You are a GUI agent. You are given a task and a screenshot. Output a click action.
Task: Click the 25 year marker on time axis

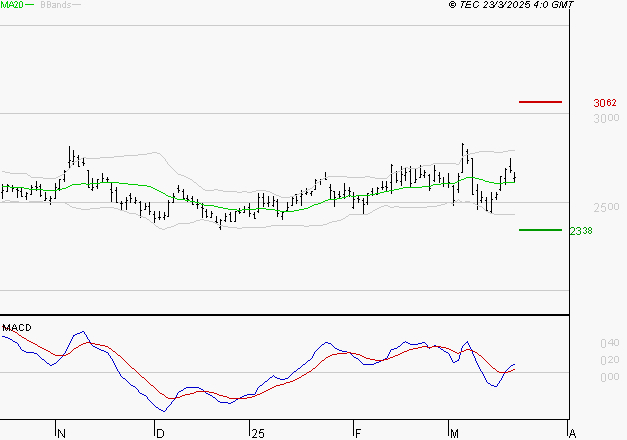click(258, 434)
